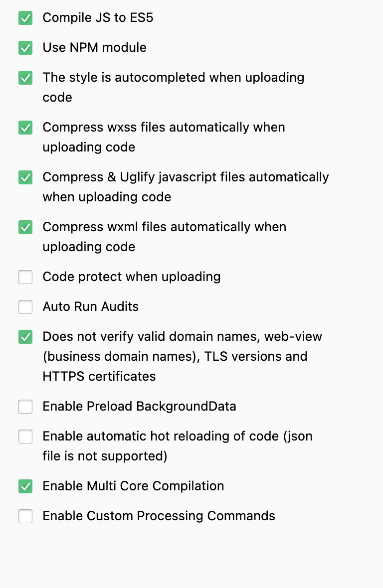Check the automatic hot reloading checkbox
Screen dimensions: 383x588
[x=25, y=437]
